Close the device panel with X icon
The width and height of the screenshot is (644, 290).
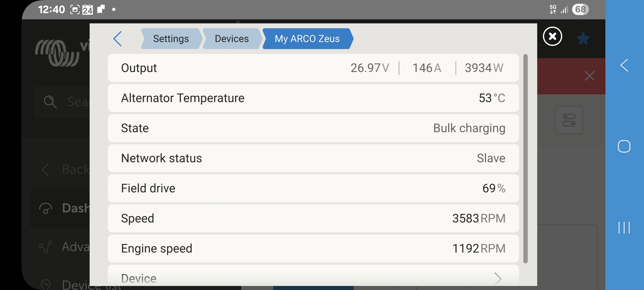coord(552,36)
